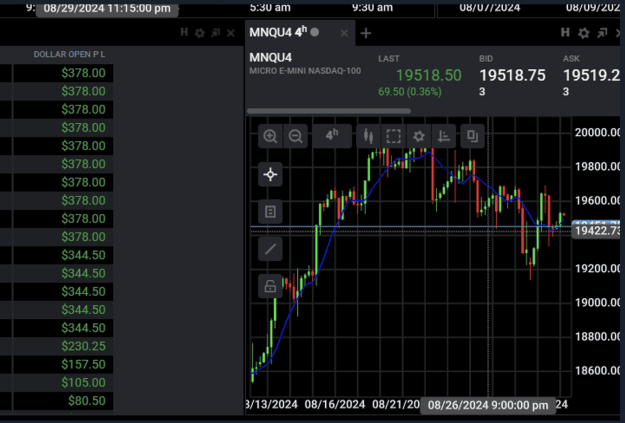Click the H icon on the chart panel header
The width and height of the screenshot is (625, 423).
[565, 33]
